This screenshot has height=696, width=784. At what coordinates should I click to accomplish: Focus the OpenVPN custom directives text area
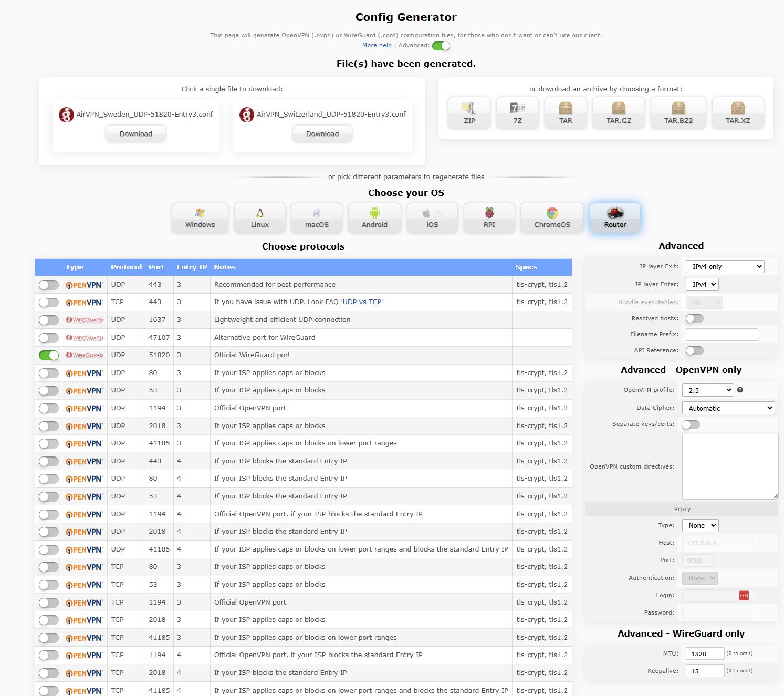point(730,466)
